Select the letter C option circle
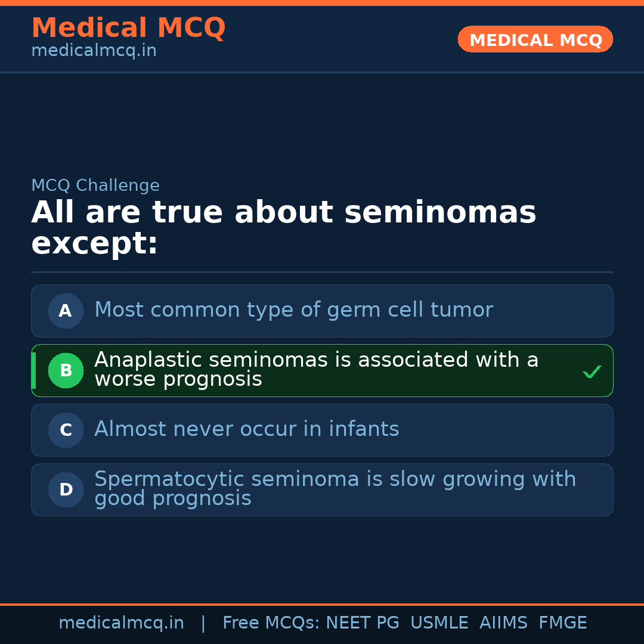644x644 pixels. [66, 430]
